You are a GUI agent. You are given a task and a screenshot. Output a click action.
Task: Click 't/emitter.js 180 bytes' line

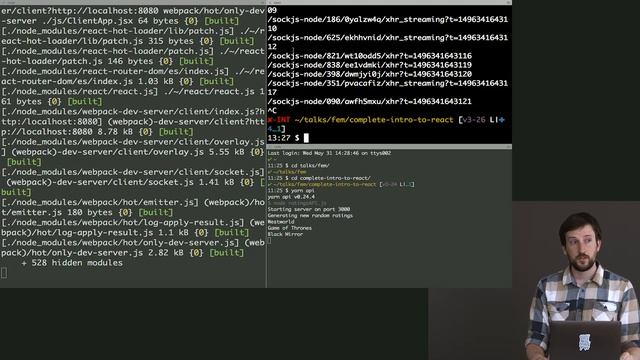pos(87,213)
